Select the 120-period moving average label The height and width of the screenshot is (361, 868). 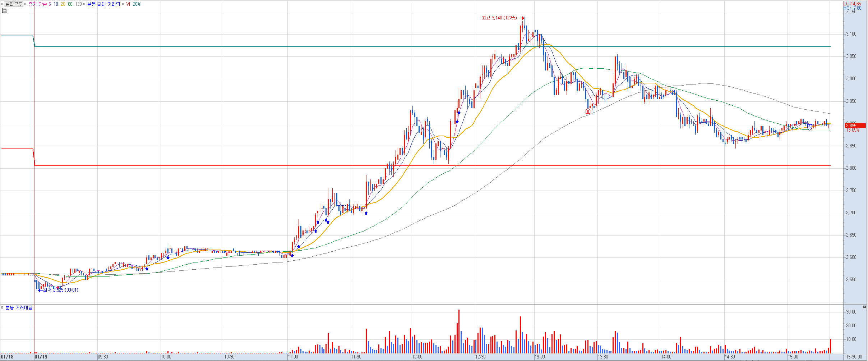(x=79, y=4)
